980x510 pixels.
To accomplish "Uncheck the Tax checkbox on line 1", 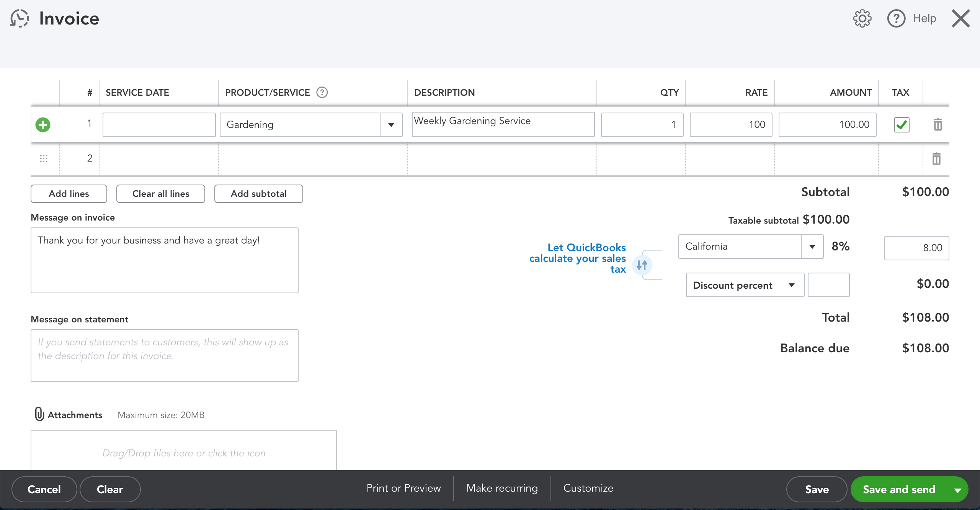I will (x=902, y=125).
